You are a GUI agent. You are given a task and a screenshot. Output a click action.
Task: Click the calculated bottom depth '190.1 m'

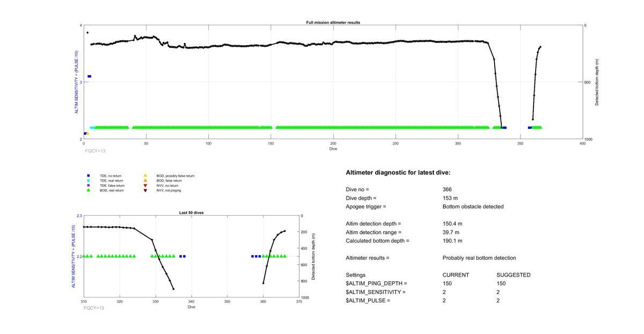(x=452, y=241)
